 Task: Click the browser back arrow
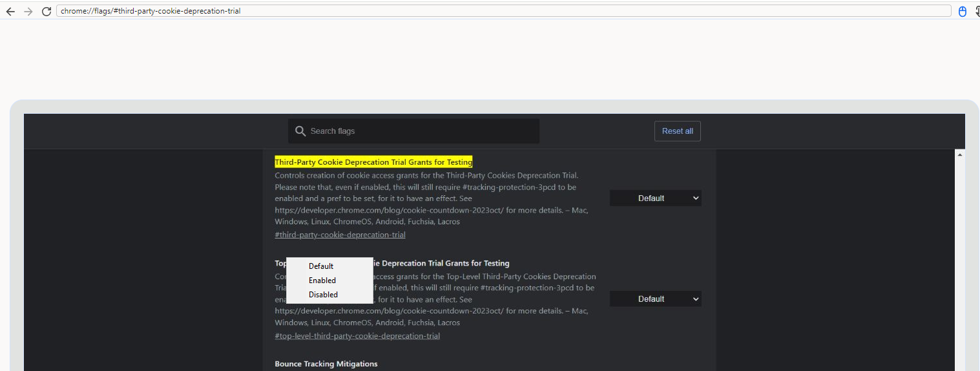[10, 11]
